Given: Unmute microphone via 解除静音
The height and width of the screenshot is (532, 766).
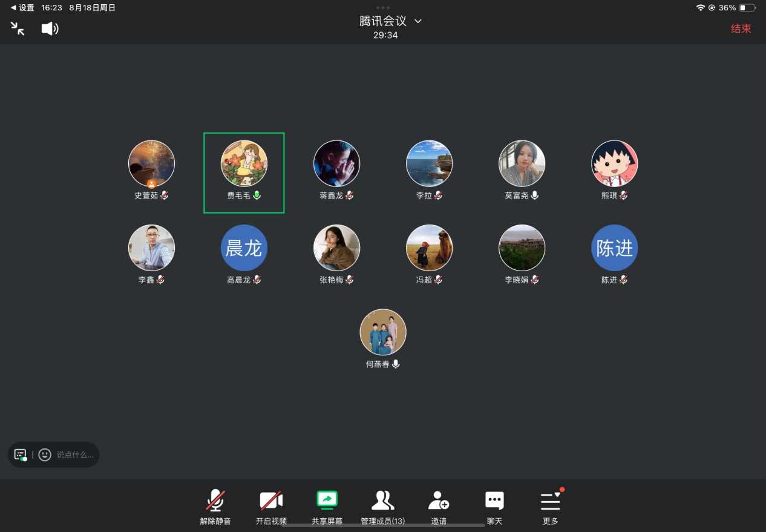Looking at the screenshot, I should coord(215,507).
